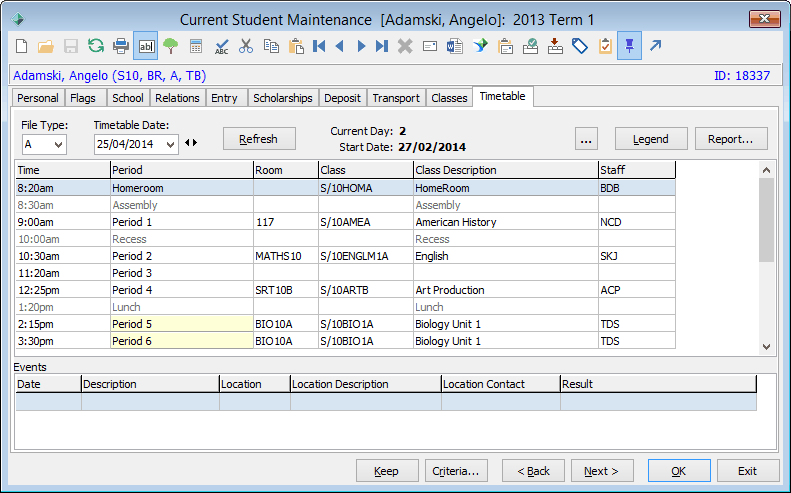Click the timetable vertical scrollbar thumb
The width and height of the screenshot is (791, 493).
(766, 220)
